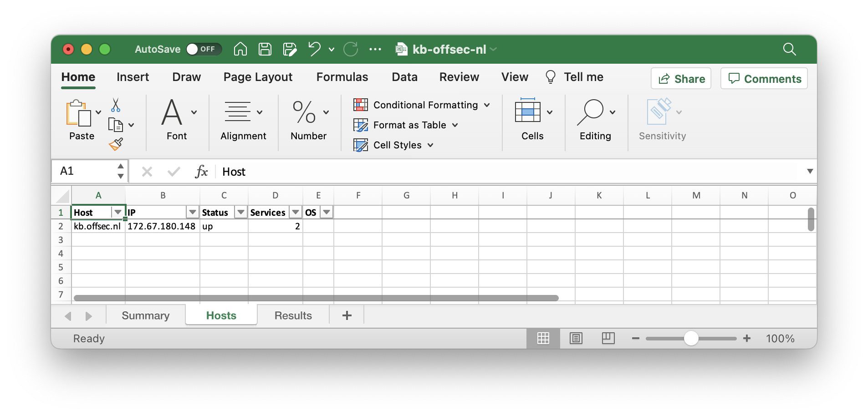Open the Host column filter dropdown
This screenshot has width=868, height=416.
point(118,212)
